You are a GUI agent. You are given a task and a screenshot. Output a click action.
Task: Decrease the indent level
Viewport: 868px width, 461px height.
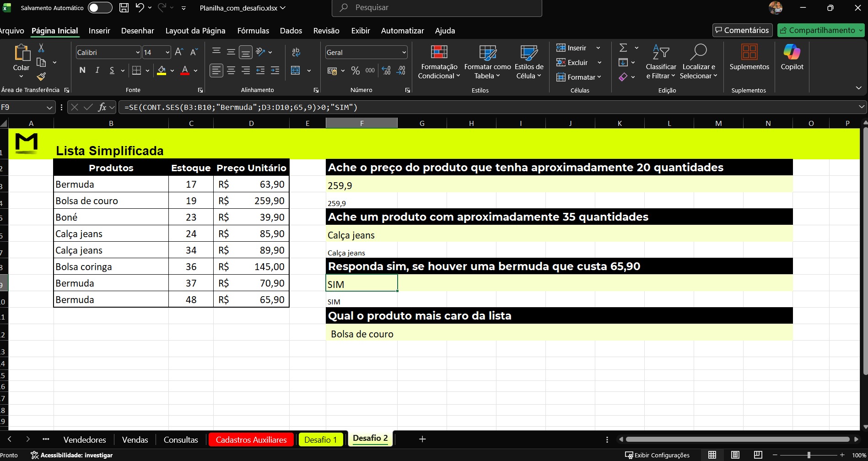(260, 71)
